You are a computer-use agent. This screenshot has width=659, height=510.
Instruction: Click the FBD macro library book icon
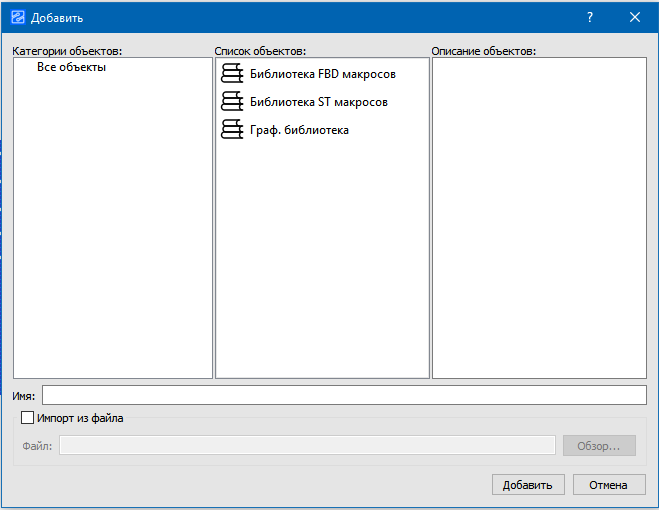click(232, 74)
